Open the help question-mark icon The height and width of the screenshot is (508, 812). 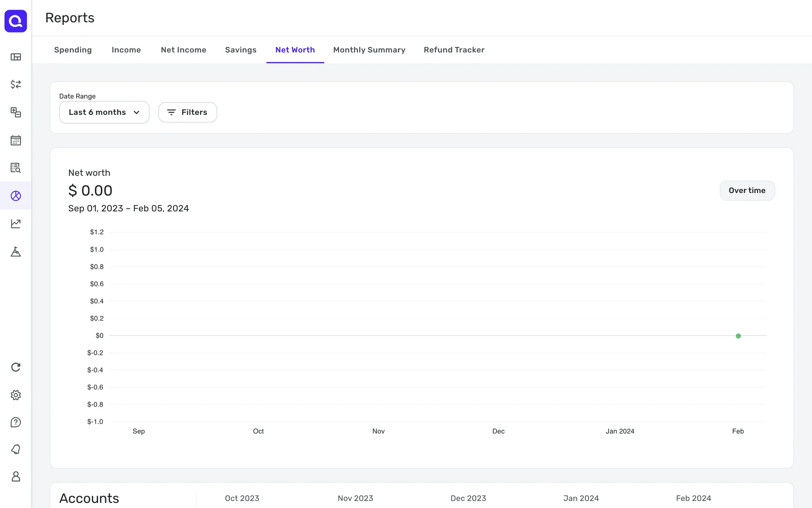pos(16,422)
